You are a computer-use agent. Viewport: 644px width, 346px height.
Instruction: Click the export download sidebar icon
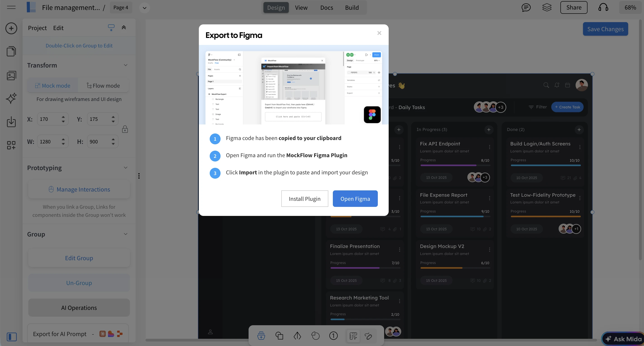pos(11,122)
